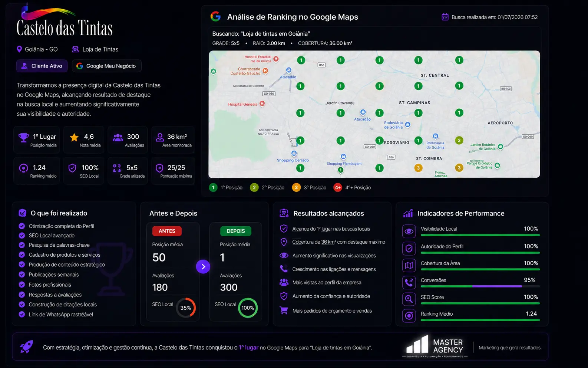Click the target icon in the 1.24 Ranking médio card

(23, 168)
